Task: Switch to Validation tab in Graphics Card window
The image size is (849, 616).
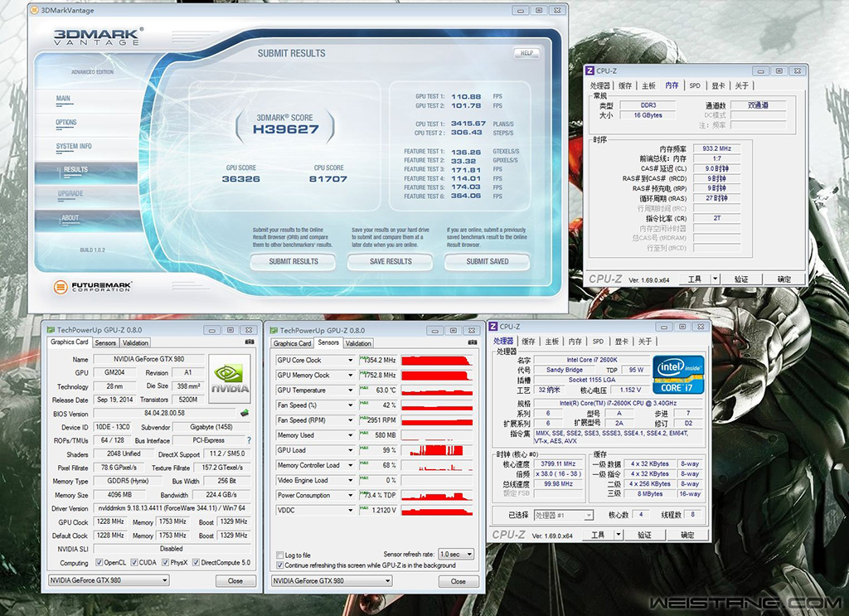Action: (x=135, y=342)
